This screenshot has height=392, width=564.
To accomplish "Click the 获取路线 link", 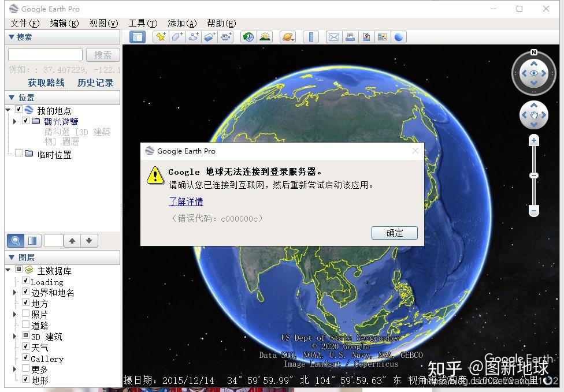I will (46, 83).
